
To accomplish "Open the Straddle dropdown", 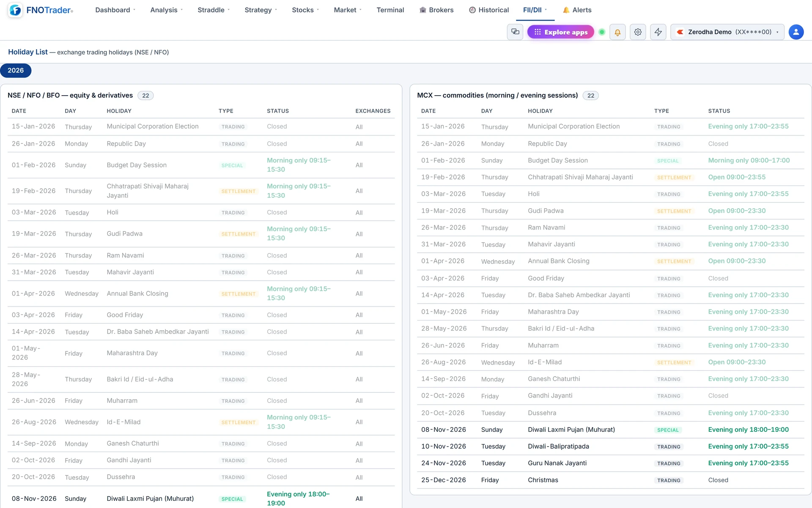I will click(x=214, y=10).
